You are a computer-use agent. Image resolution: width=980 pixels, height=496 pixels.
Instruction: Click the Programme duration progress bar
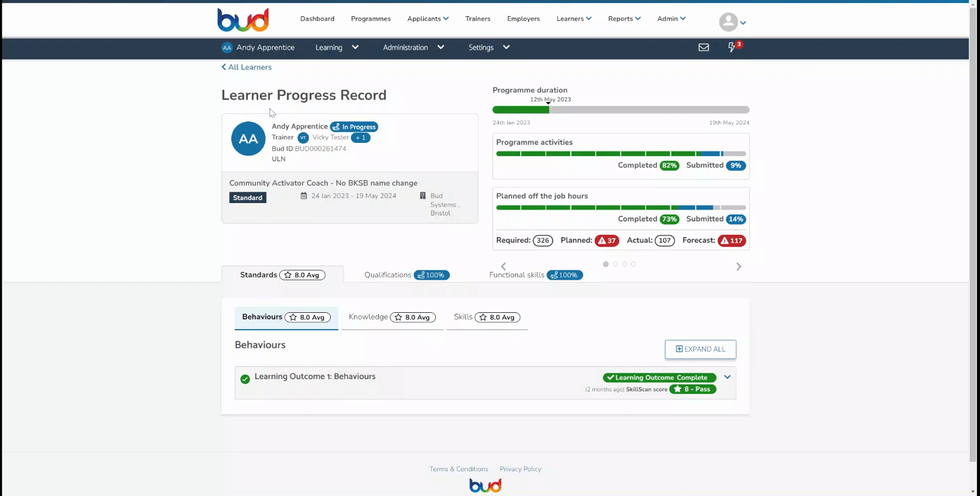pos(621,110)
